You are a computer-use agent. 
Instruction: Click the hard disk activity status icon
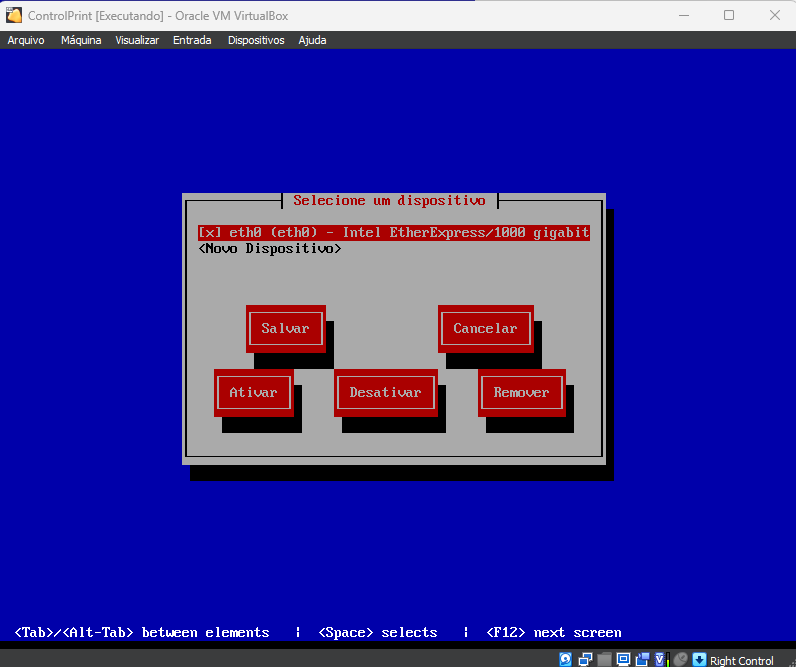[x=565, y=660]
